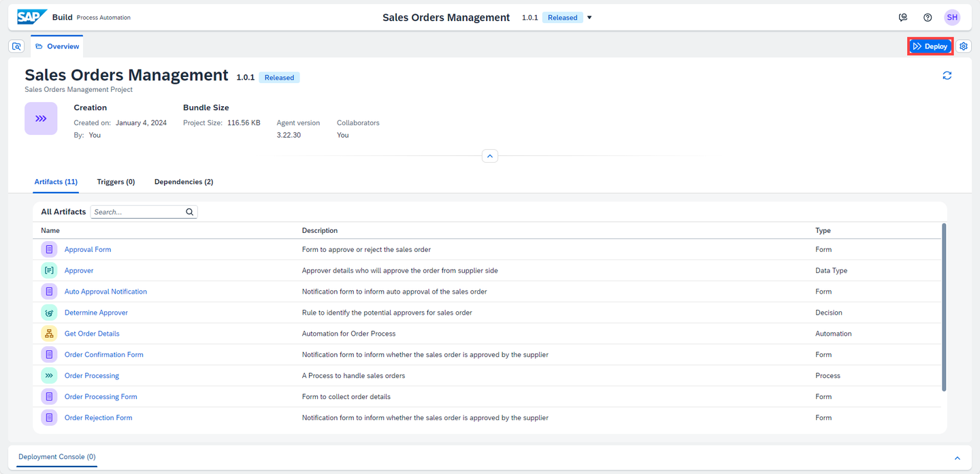Open the Dependencies (2) tab
Screen dimensions: 980x474
tap(184, 182)
